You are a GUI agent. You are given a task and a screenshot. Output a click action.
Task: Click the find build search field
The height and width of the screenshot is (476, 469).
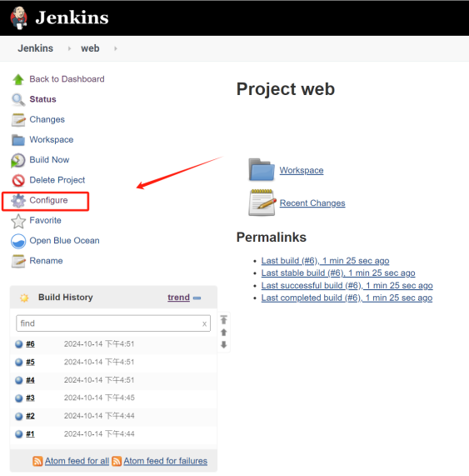coord(113,323)
